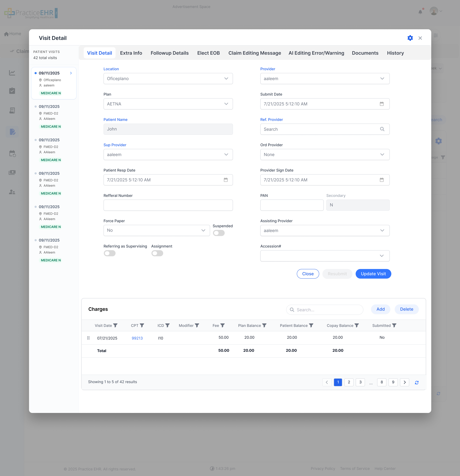Turn on Referring as Supervising
Image resolution: width=460 pixels, height=476 pixels.
pyautogui.click(x=109, y=253)
